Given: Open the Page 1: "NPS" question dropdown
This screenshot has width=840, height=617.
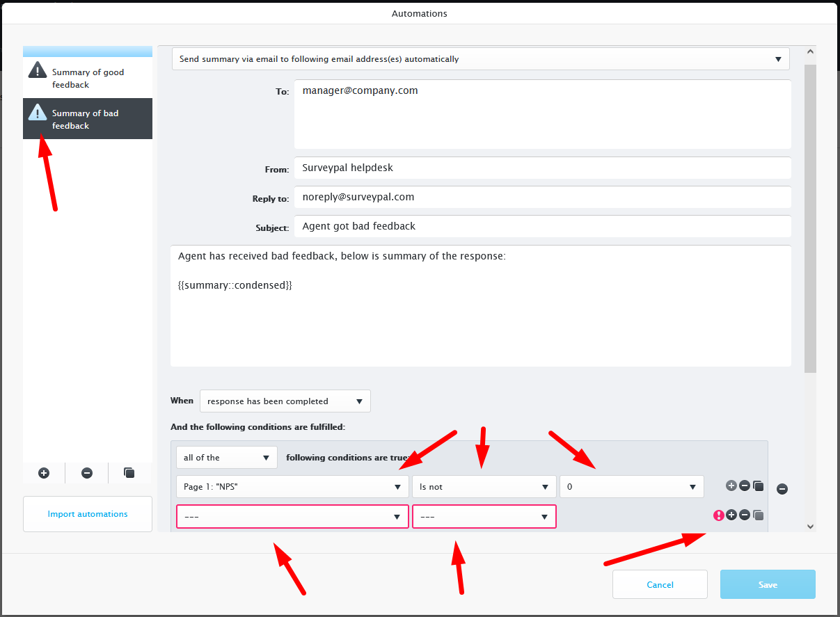Looking at the screenshot, I should point(292,487).
